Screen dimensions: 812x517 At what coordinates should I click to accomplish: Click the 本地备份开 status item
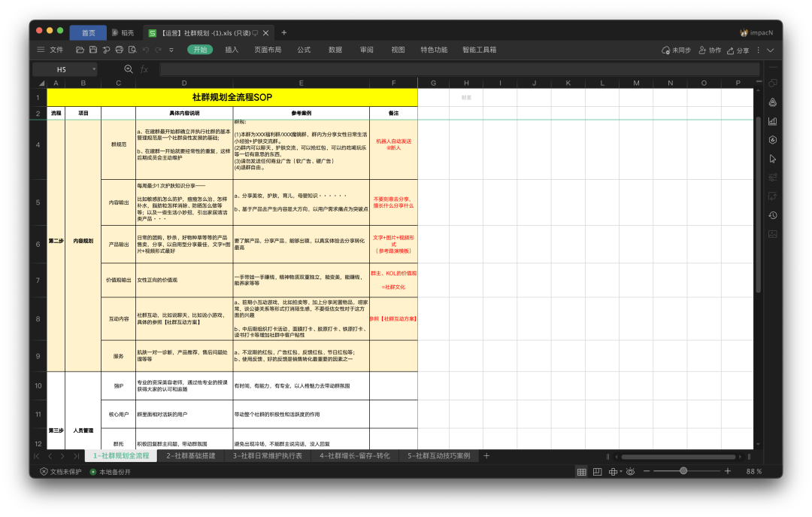pyautogui.click(x=111, y=472)
